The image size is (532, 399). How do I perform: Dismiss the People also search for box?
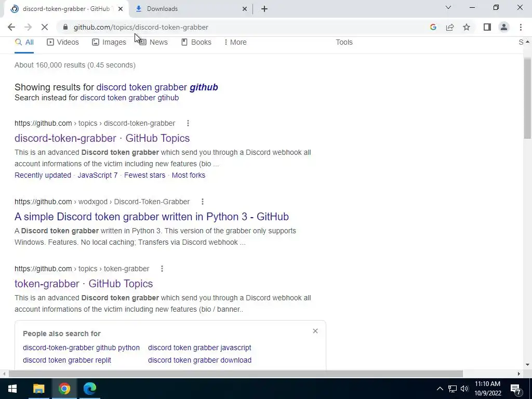[x=315, y=331]
